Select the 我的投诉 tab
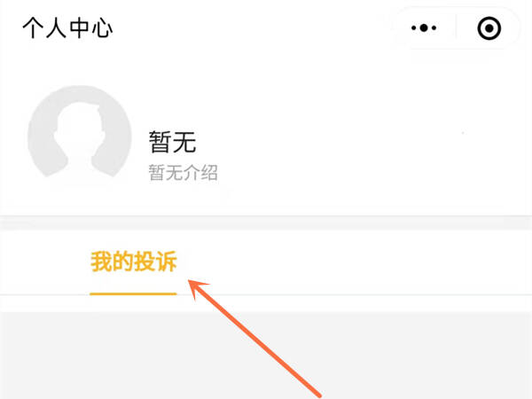This screenshot has width=532, height=399. (134, 262)
